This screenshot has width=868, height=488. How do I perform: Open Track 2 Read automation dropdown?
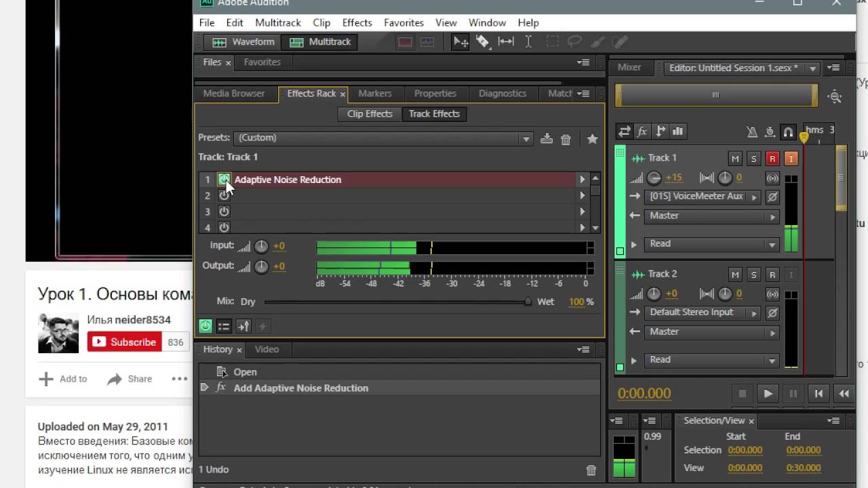pos(711,360)
